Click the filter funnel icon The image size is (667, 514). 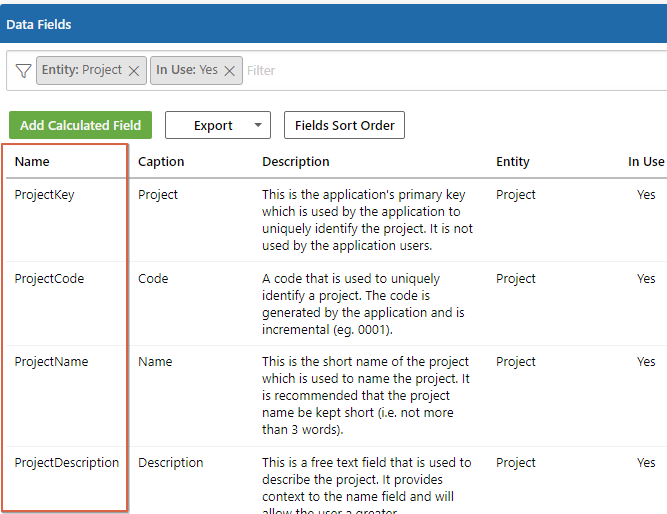coord(23,71)
